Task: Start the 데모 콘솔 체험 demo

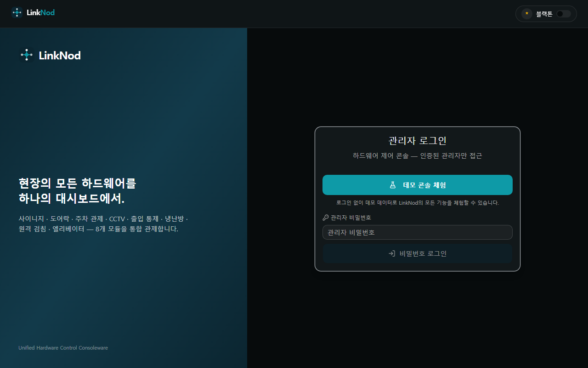Action: pyautogui.click(x=418, y=185)
